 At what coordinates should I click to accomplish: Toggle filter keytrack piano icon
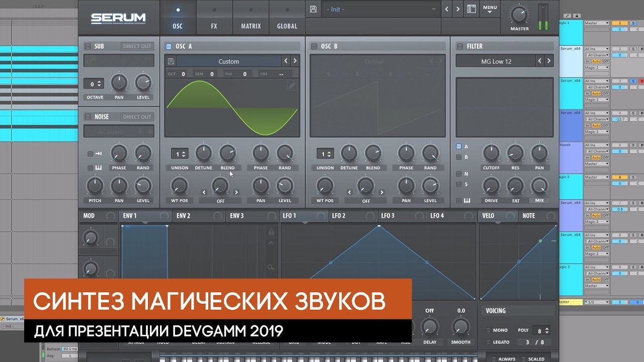pyautogui.click(x=467, y=201)
